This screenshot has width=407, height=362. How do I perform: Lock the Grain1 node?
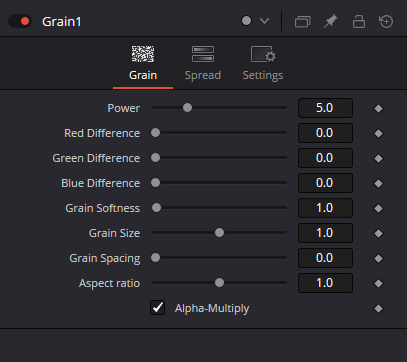(359, 22)
